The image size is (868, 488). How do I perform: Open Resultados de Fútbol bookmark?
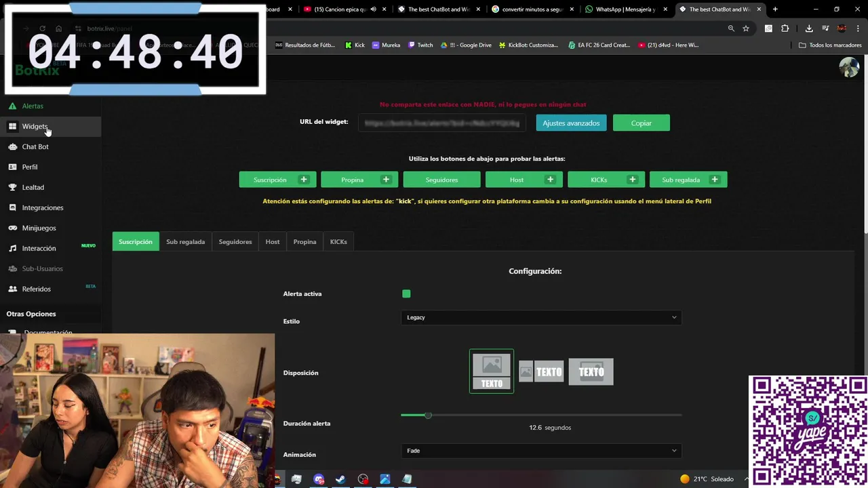click(305, 45)
